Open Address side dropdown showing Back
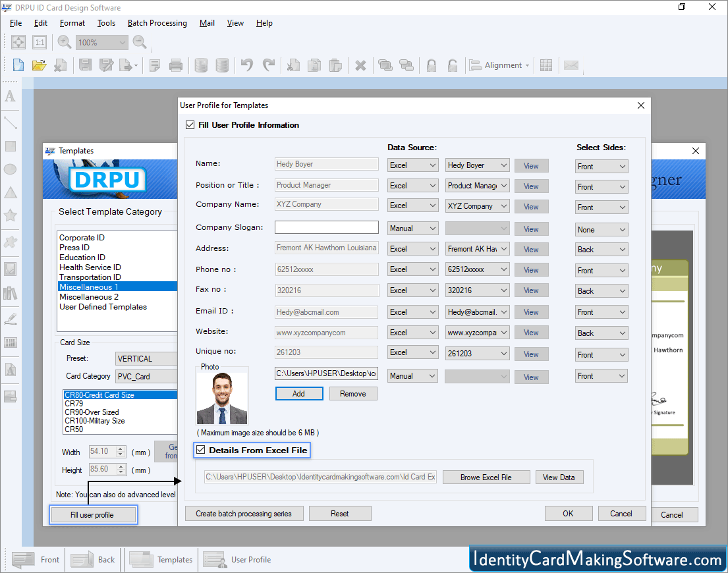The image size is (728, 573). coord(602,250)
